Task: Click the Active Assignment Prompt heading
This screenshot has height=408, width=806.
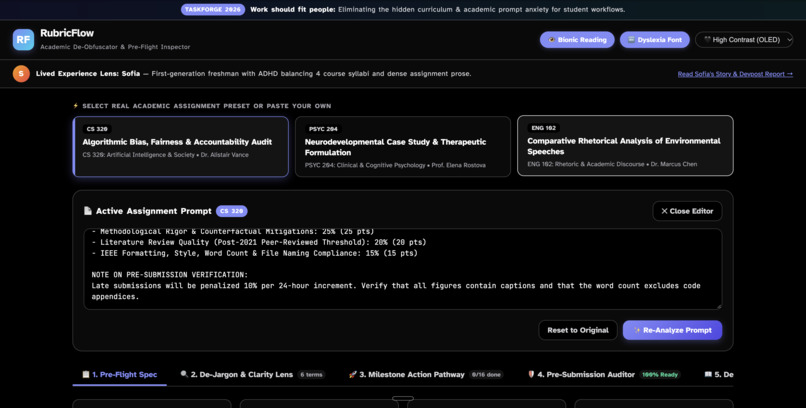Action: [154, 211]
